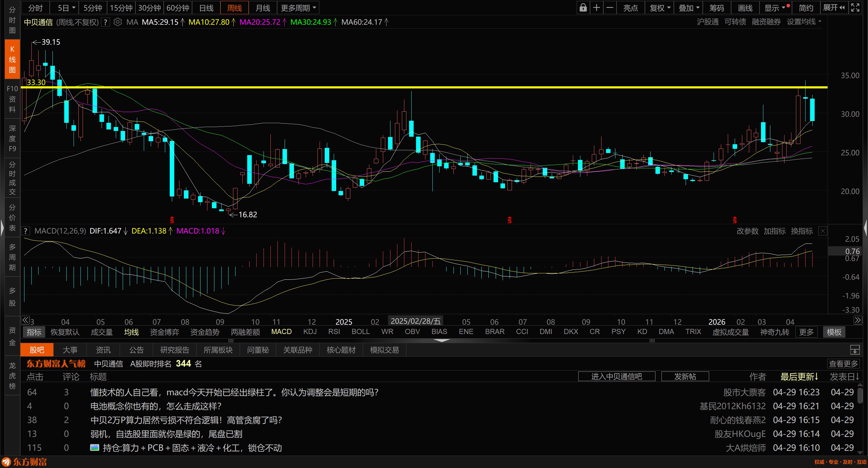Toggle 均线 indicator on chart

[x=131, y=332]
